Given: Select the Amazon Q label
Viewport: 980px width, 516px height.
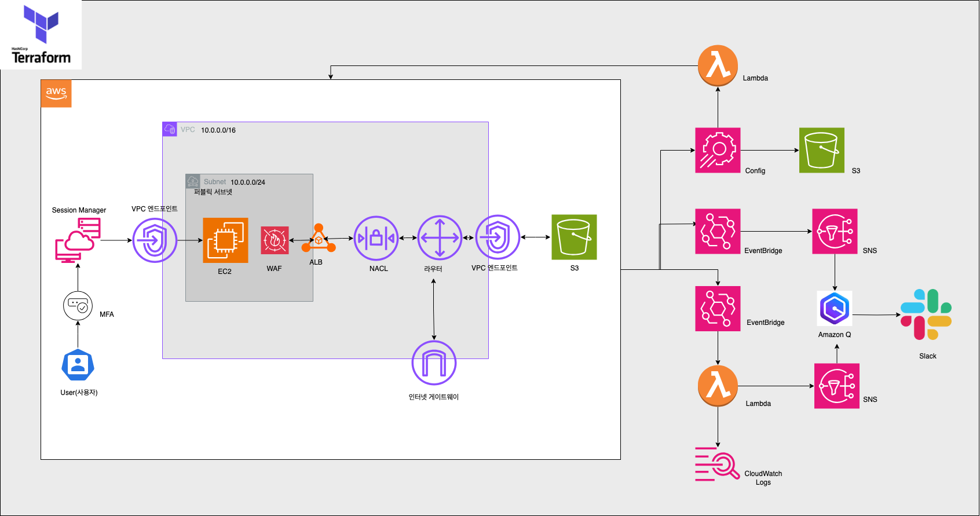Looking at the screenshot, I should click(835, 335).
